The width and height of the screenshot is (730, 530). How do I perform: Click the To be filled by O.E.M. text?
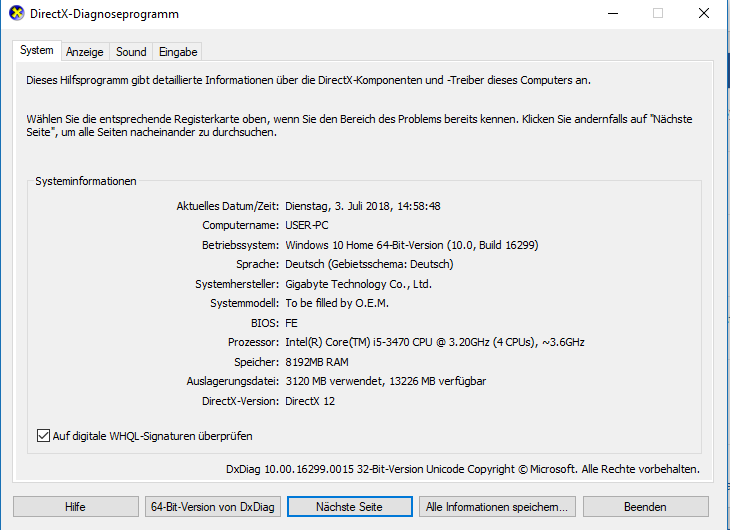[x=337, y=303]
